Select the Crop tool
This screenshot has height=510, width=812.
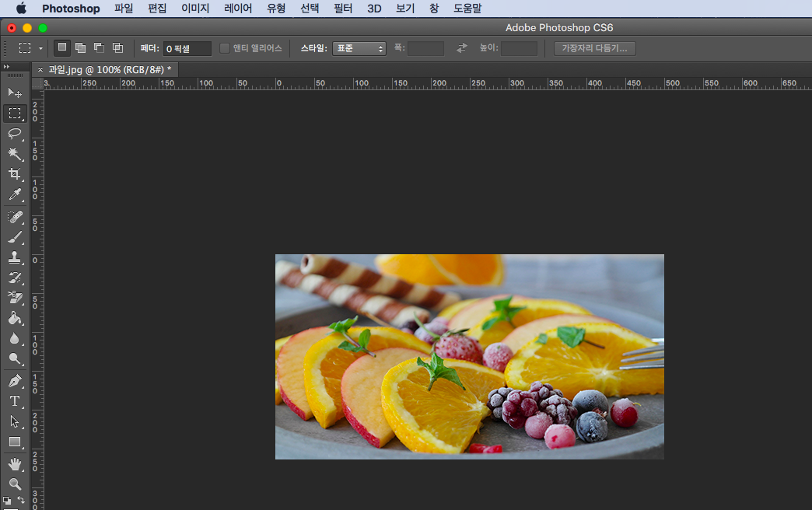15,174
